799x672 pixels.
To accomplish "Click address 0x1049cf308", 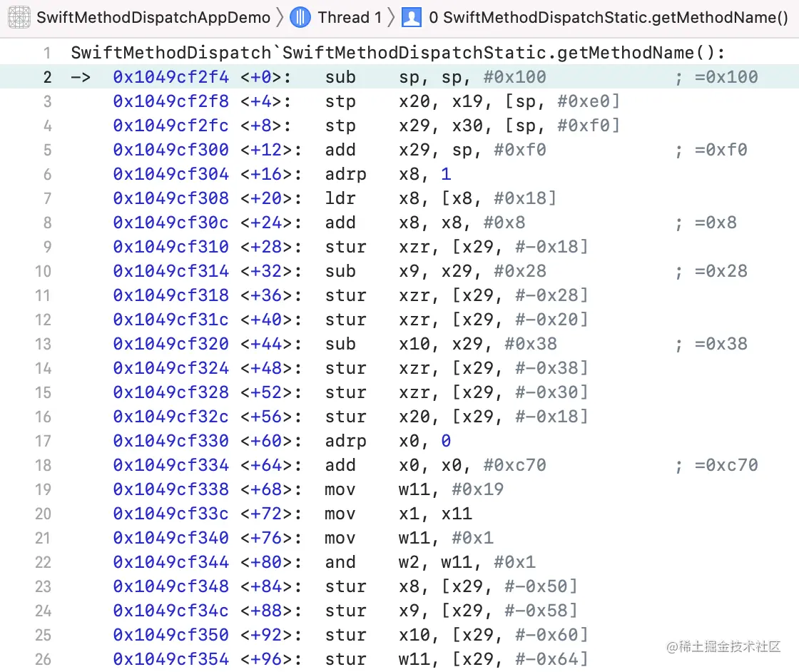I will pos(171,198).
